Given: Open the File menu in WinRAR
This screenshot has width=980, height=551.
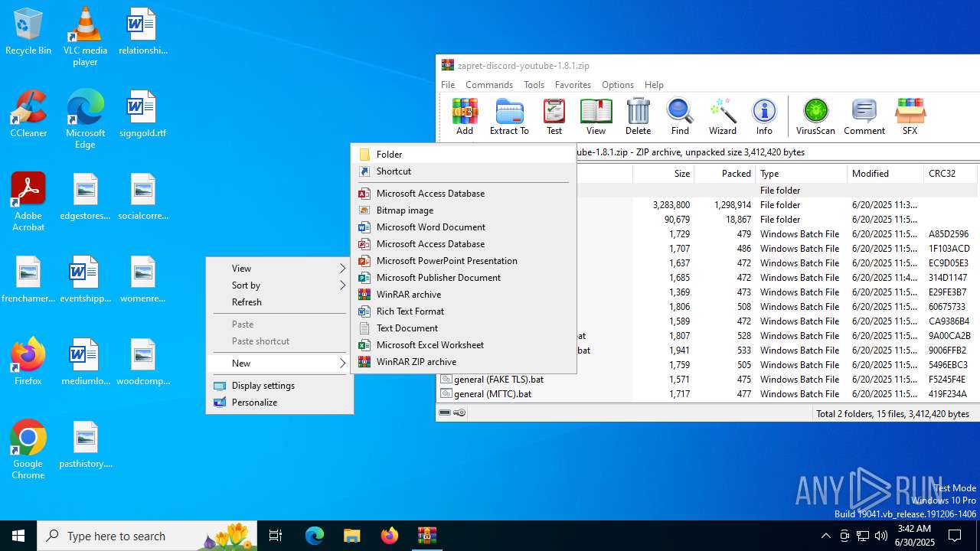Looking at the screenshot, I should click(448, 84).
